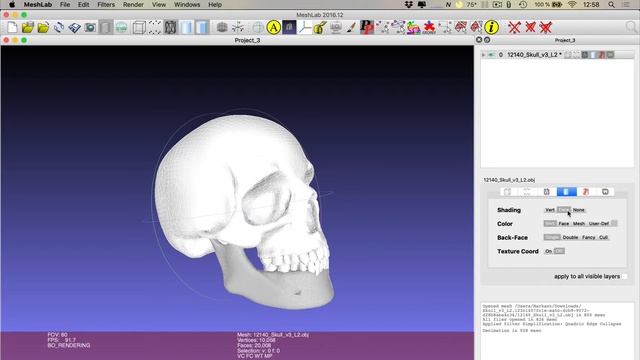
Task: Click the MeshLab app menu
Action: 38,5
